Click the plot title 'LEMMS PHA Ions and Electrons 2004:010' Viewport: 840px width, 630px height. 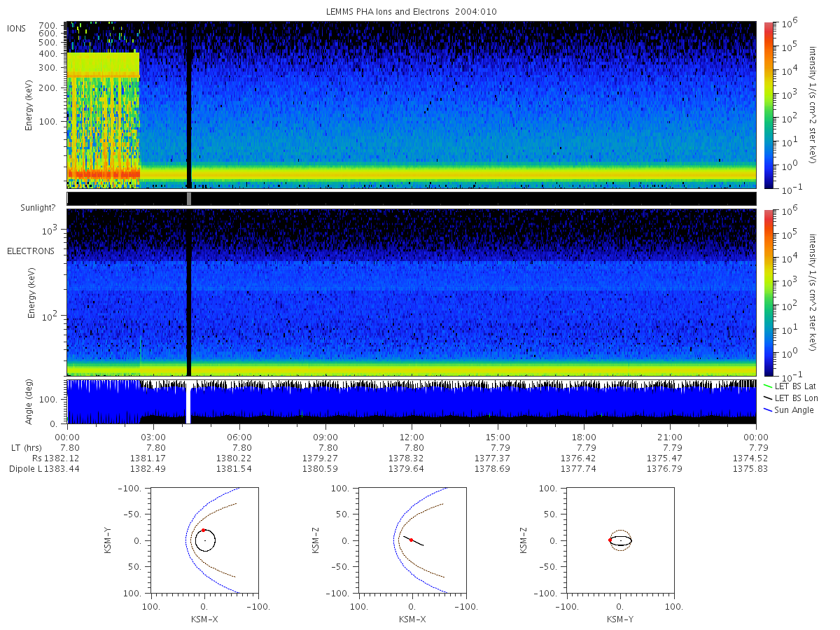coord(412,12)
